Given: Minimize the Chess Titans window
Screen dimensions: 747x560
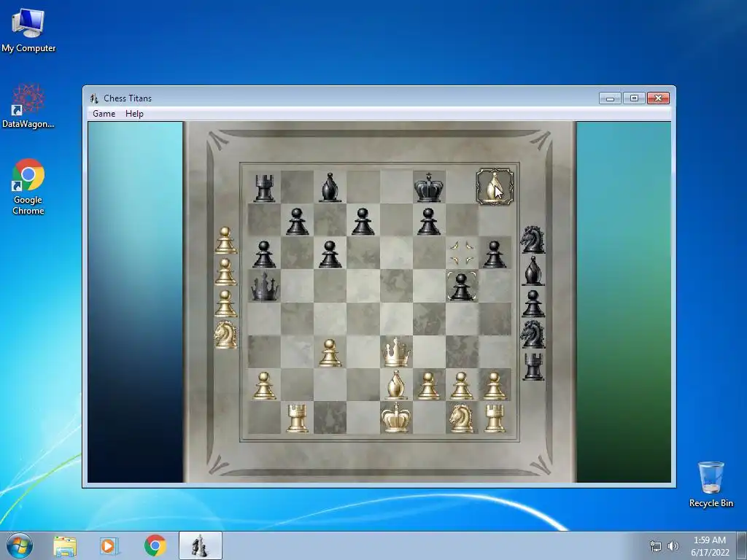Looking at the screenshot, I should [x=611, y=98].
